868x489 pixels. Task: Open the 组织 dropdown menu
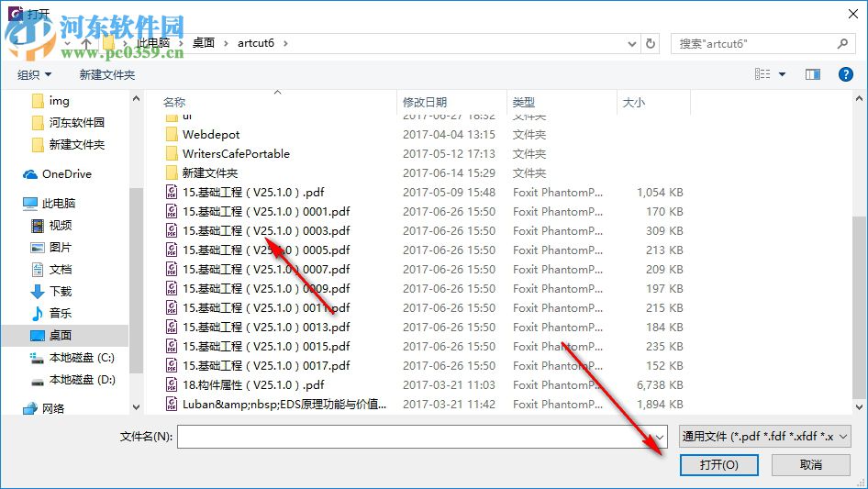tap(34, 74)
